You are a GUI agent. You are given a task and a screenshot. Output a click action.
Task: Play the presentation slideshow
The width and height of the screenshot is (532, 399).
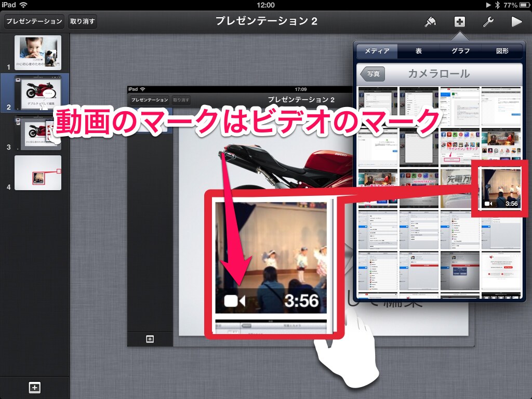pos(516,22)
